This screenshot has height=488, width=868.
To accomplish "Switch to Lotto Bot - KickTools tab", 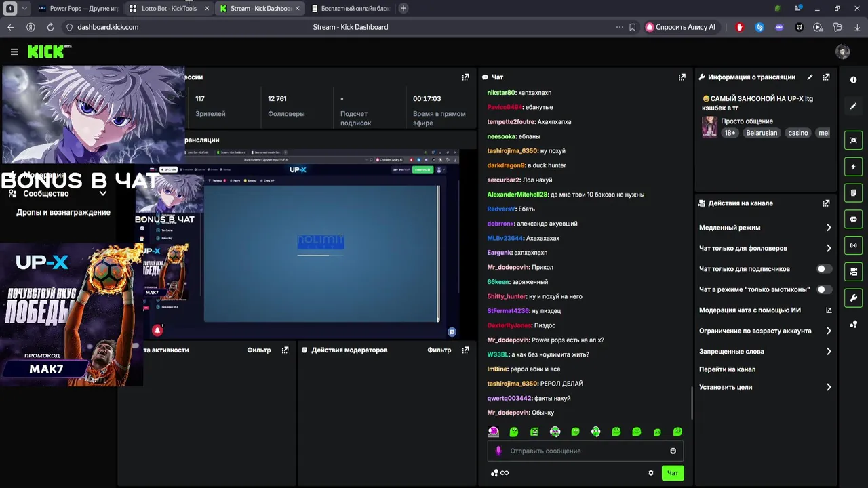I will pos(170,9).
